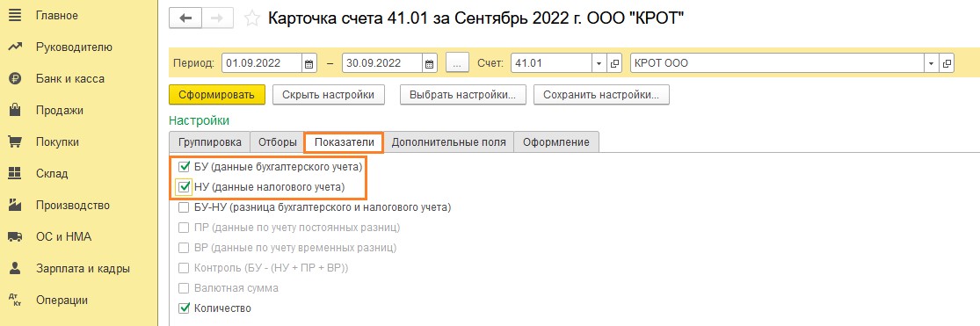Enable the БУ-НУ difference checkbox
This screenshot has width=980, height=326.
point(184,206)
